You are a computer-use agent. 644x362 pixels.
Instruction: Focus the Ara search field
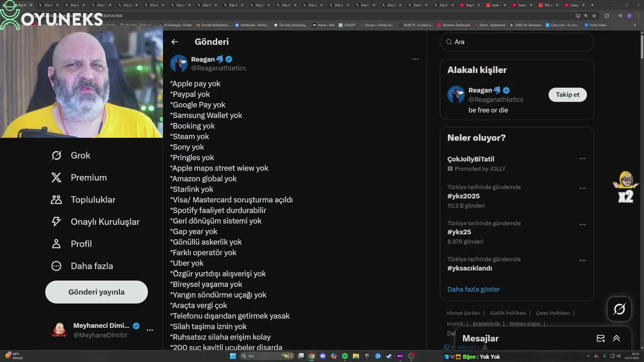517,42
